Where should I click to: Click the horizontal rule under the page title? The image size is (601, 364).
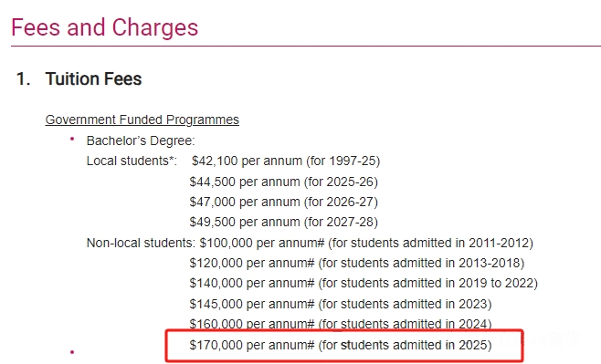(x=306, y=47)
